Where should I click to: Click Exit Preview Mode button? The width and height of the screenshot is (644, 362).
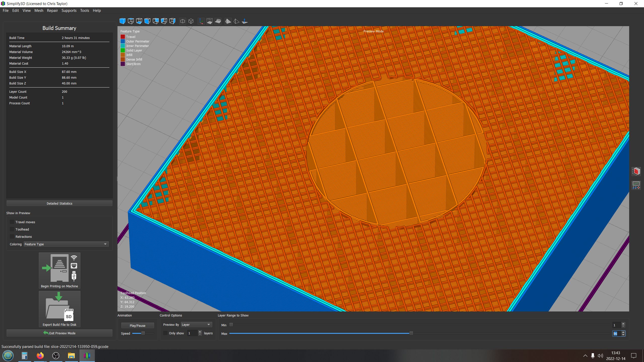(x=59, y=333)
